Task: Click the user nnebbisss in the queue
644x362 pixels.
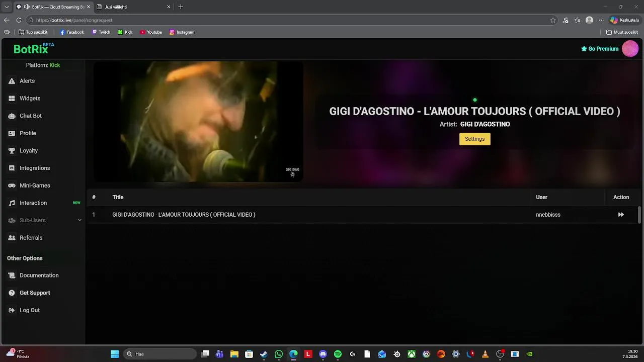Action: [x=548, y=215]
